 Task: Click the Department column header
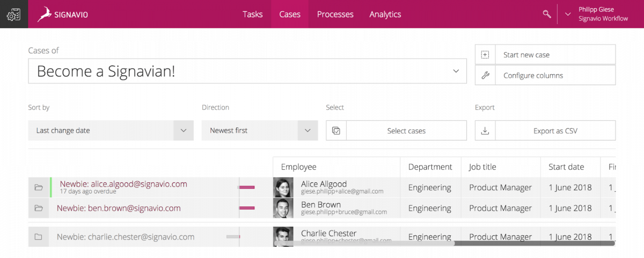(x=431, y=167)
